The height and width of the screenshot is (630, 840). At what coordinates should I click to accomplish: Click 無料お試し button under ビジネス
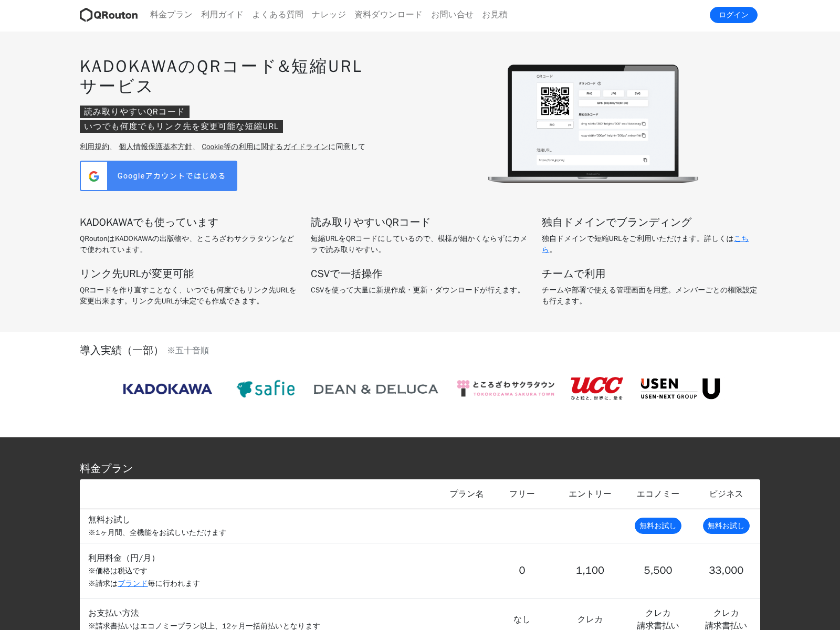[726, 526]
